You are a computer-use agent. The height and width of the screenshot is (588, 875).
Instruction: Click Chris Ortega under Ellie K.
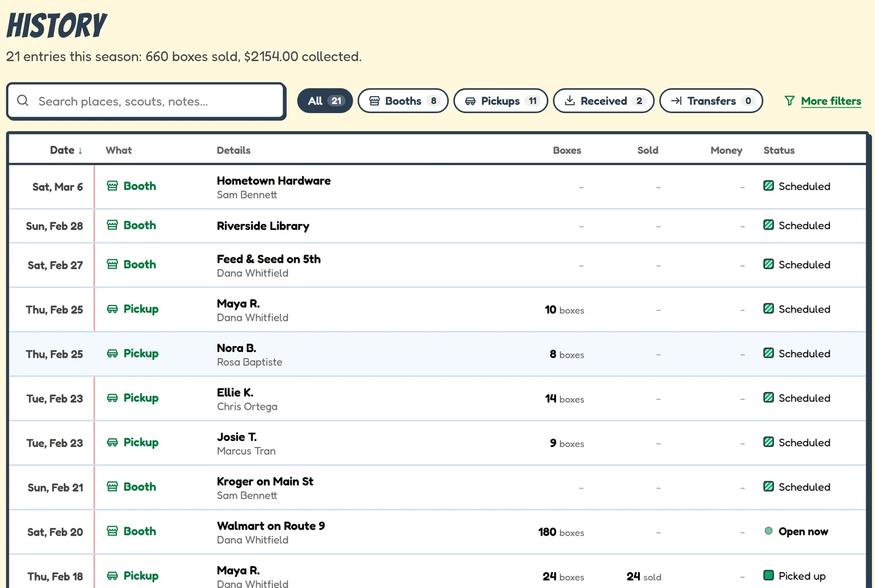click(x=247, y=407)
